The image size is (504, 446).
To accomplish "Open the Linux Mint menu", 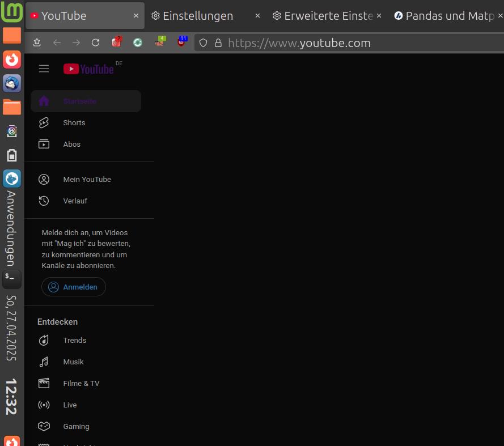I will pyautogui.click(x=12, y=12).
